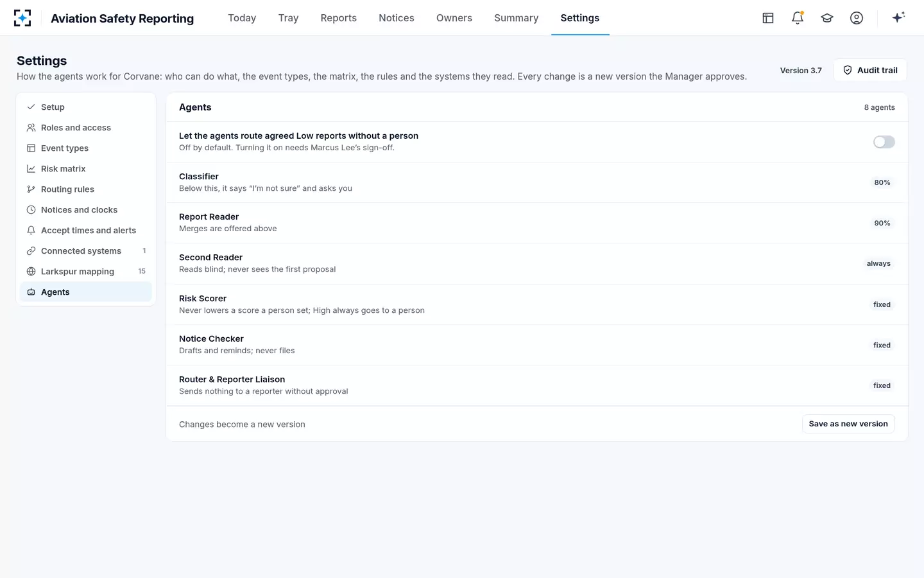Open the graduation cap training icon
The height and width of the screenshot is (578, 924).
pyautogui.click(x=827, y=18)
